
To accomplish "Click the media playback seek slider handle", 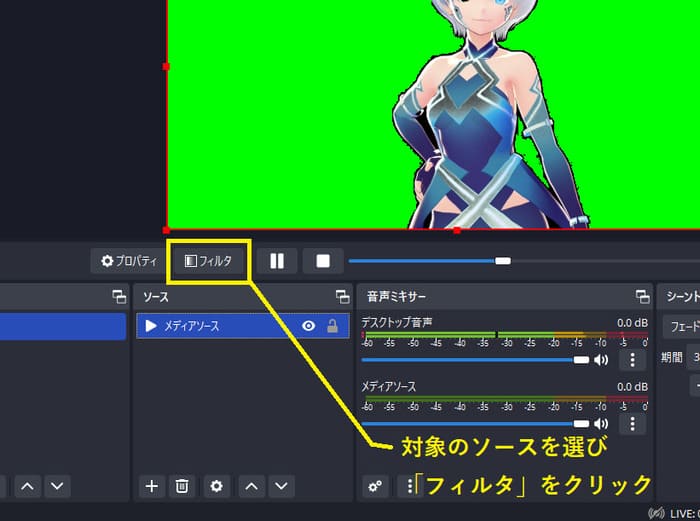I will point(503,261).
